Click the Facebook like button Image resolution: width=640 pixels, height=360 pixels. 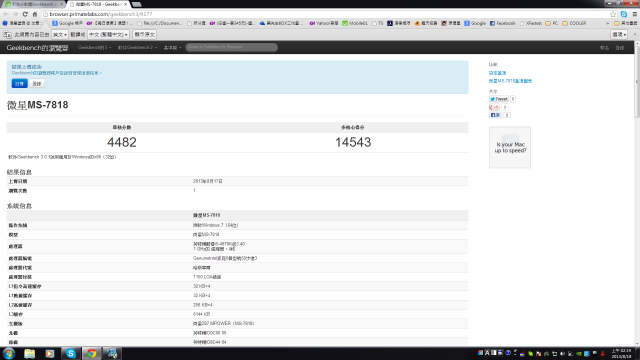click(495, 115)
